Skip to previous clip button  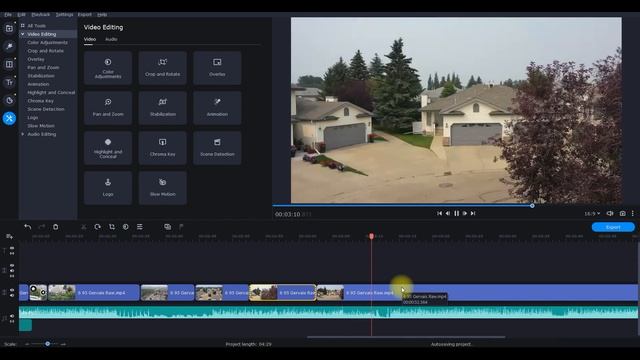[439, 213]
